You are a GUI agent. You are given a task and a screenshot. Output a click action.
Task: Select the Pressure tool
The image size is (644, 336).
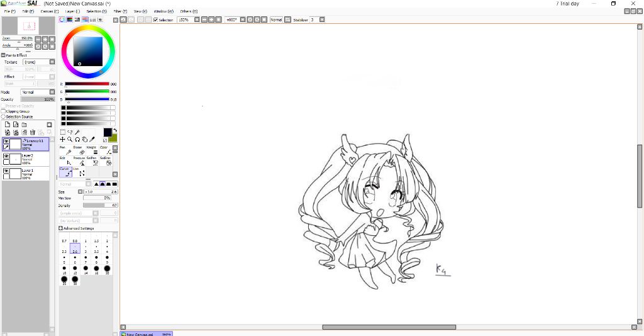click(x=79, y=161)
